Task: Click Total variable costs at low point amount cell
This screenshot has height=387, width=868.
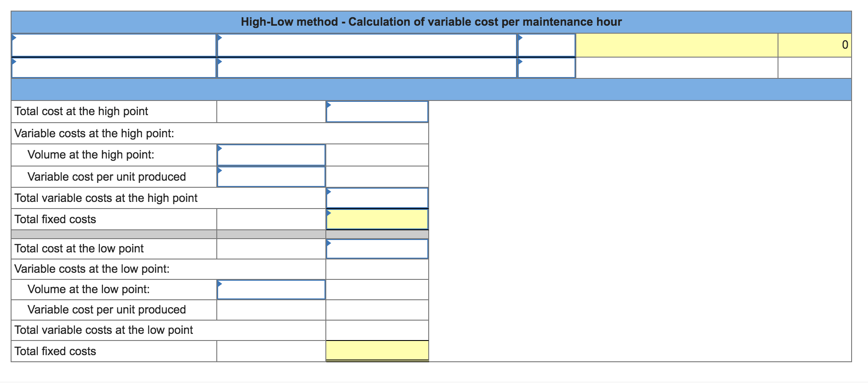Action: (x=377, y=330)
